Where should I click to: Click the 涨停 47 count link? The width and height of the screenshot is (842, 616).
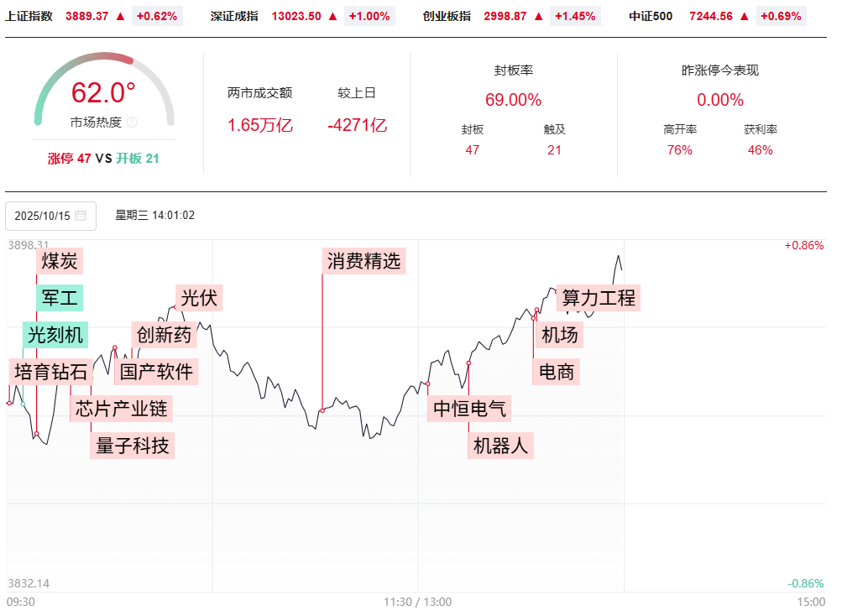[x=70, y=158]
